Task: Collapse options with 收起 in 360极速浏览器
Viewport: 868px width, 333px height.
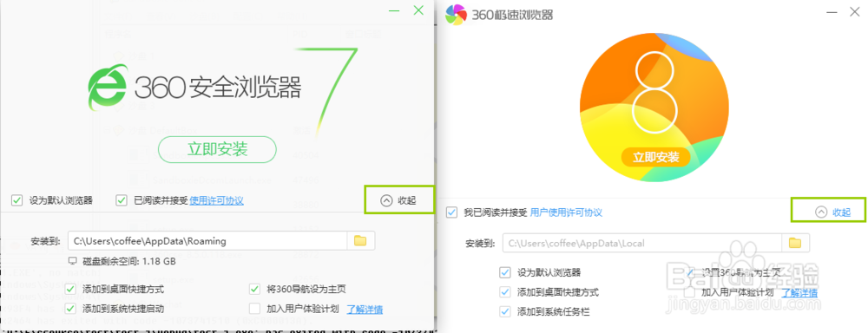Action: point(832,212)
